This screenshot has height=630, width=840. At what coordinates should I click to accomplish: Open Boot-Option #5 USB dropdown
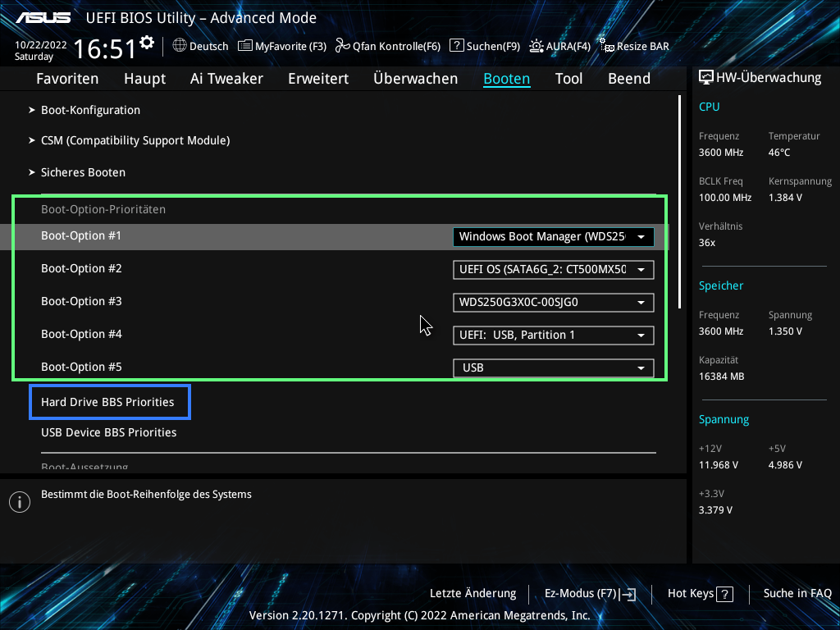coord(554,367)
